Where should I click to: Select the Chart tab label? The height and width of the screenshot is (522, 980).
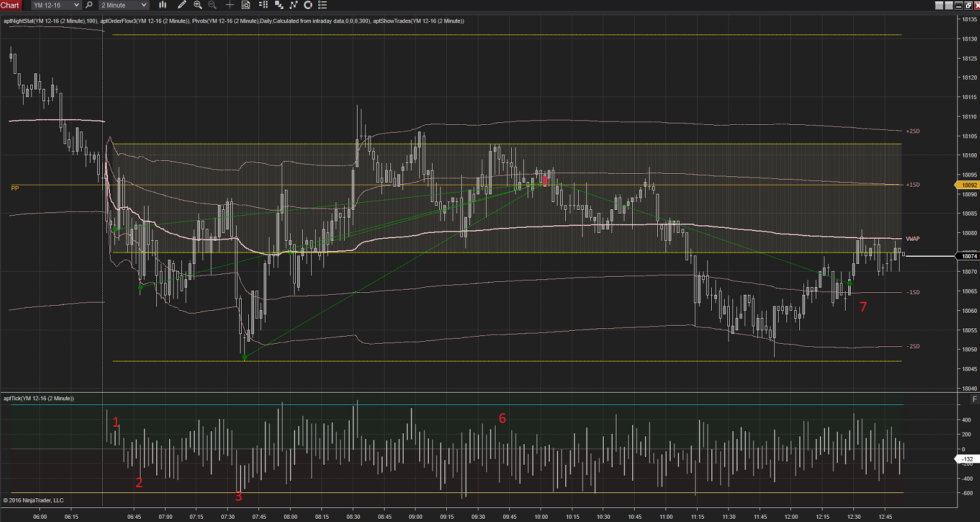click(10, 5)
